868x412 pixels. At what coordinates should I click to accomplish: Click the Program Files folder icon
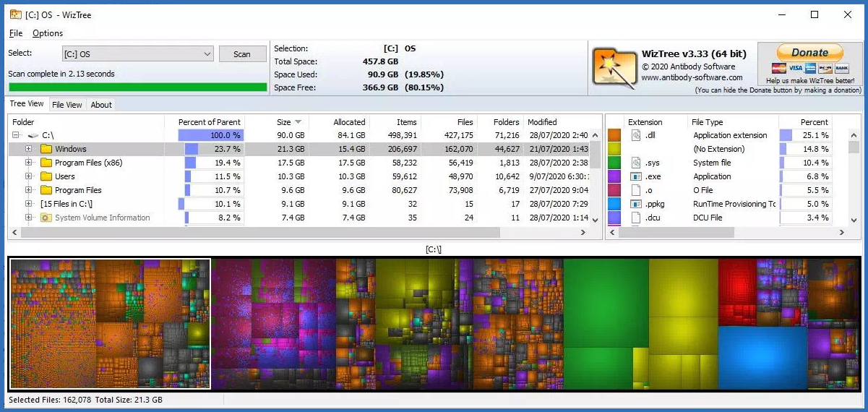pos(46,190)
